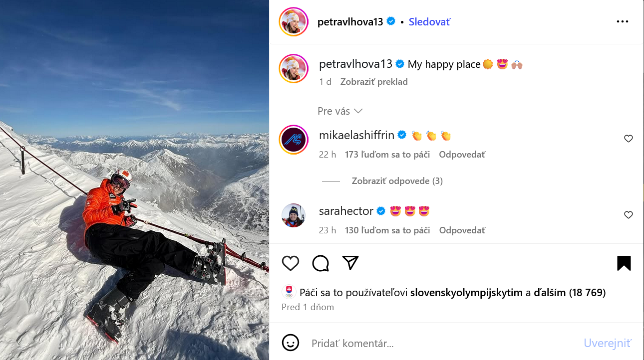
Task: Expand 'Zobraziť odpovede (3)' replies
Action: tap(397, 181)
